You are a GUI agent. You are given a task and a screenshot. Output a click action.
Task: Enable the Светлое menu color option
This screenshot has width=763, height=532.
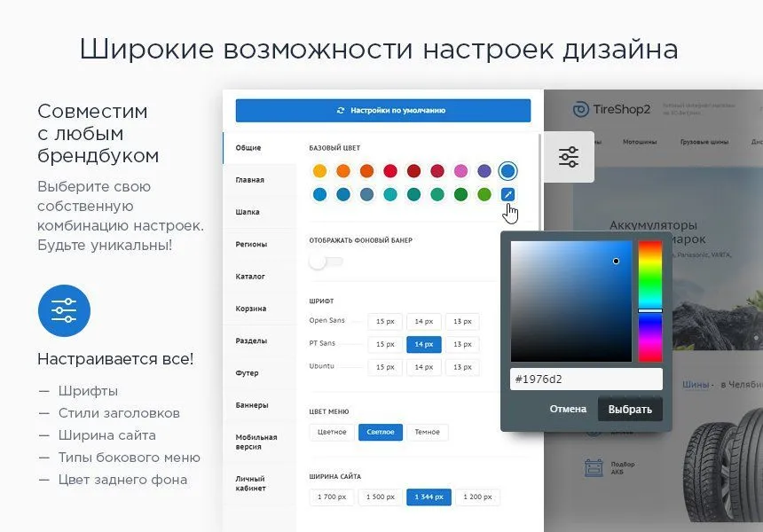tap(380, 432)
